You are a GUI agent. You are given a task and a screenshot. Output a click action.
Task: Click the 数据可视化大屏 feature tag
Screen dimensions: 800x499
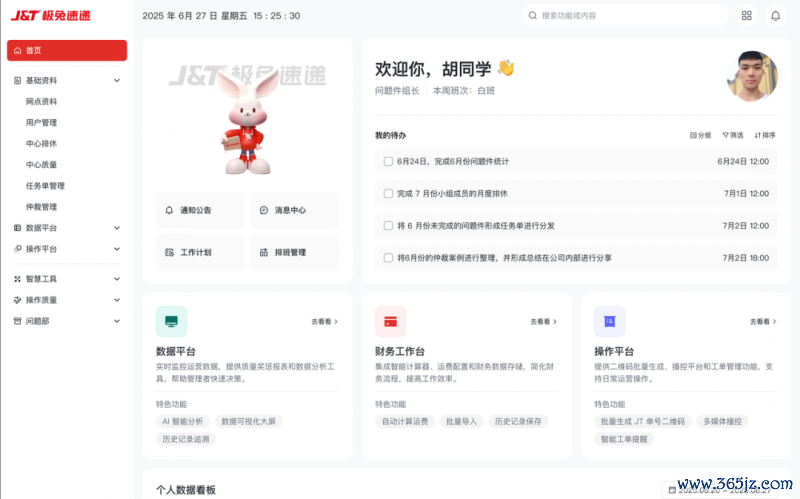[248, 421]
